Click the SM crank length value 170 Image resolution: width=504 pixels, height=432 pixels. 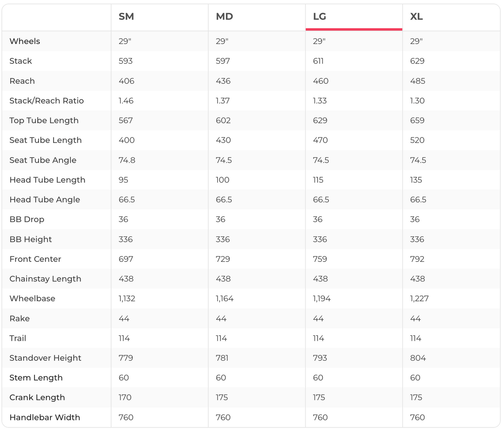tap(125, 398)
